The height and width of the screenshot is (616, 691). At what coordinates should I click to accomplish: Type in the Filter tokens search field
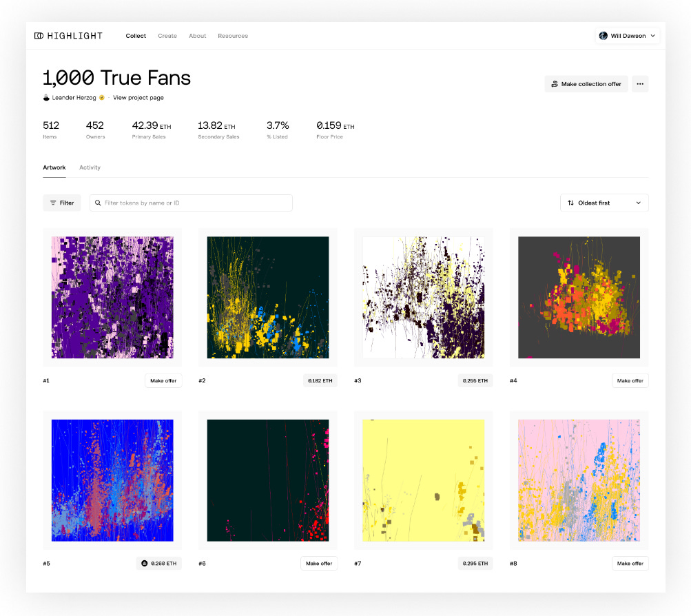pos(196,203)
